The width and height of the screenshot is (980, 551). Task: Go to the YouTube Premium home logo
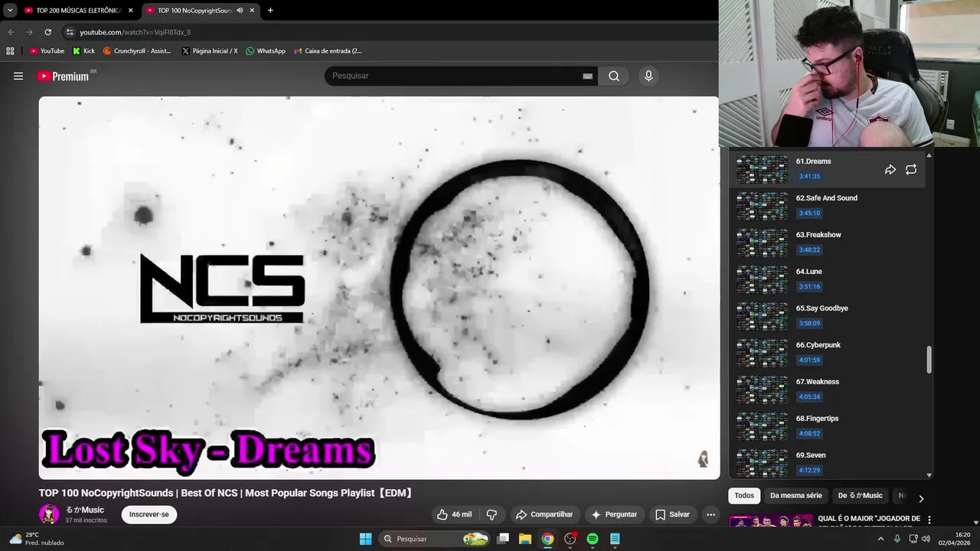click(x=64, y=76)
